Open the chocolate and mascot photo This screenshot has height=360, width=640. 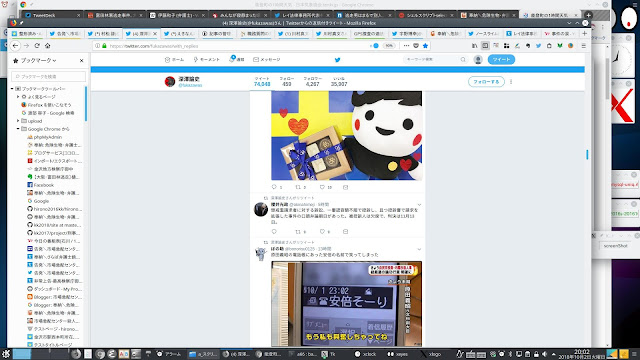tap(347, 136)
